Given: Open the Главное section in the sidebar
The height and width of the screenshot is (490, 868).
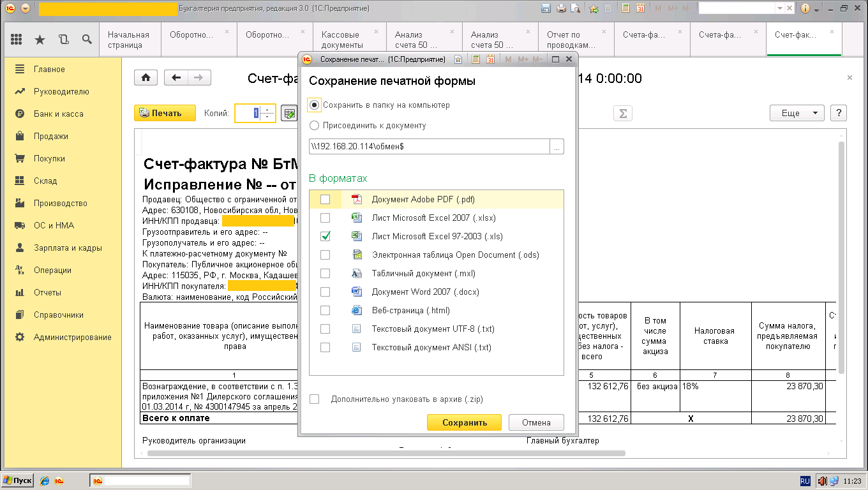Looking at the screenshot, I should tap(49, 69).
